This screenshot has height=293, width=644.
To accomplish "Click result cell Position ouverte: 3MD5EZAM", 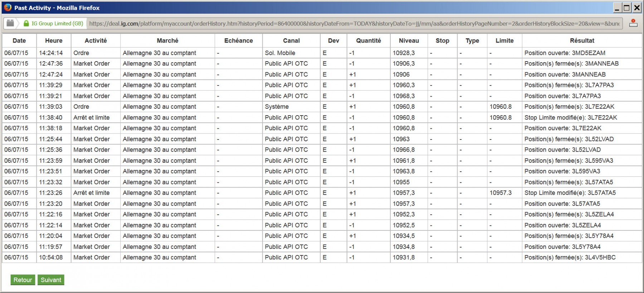I will (x=565, y=53).
